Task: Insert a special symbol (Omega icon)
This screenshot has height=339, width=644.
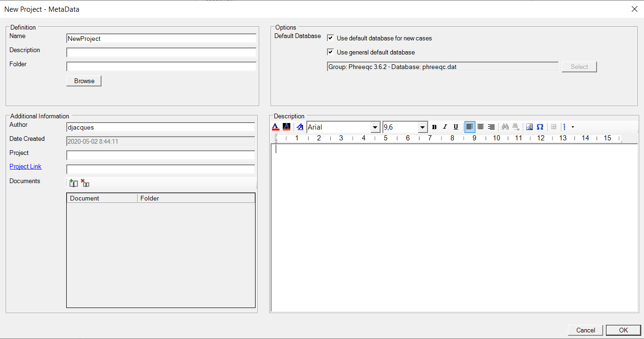Action: click(x=540, y=127)
